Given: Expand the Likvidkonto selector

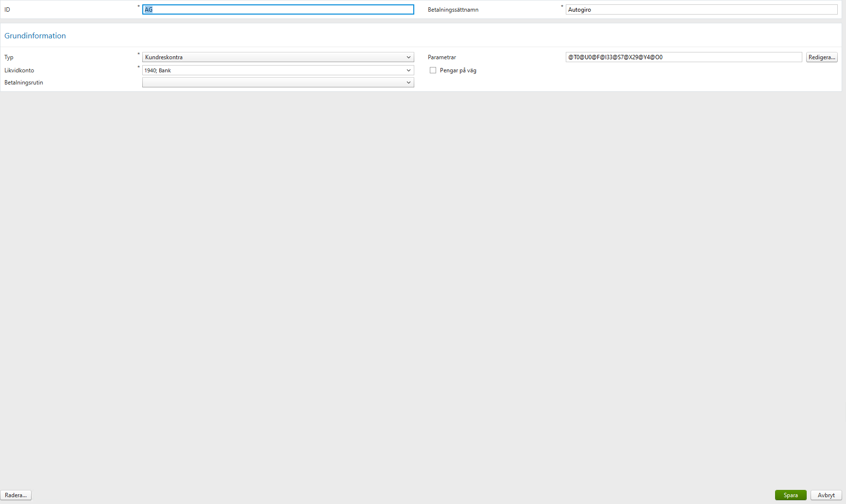Looking at the screenshot, I should (277, 70).
